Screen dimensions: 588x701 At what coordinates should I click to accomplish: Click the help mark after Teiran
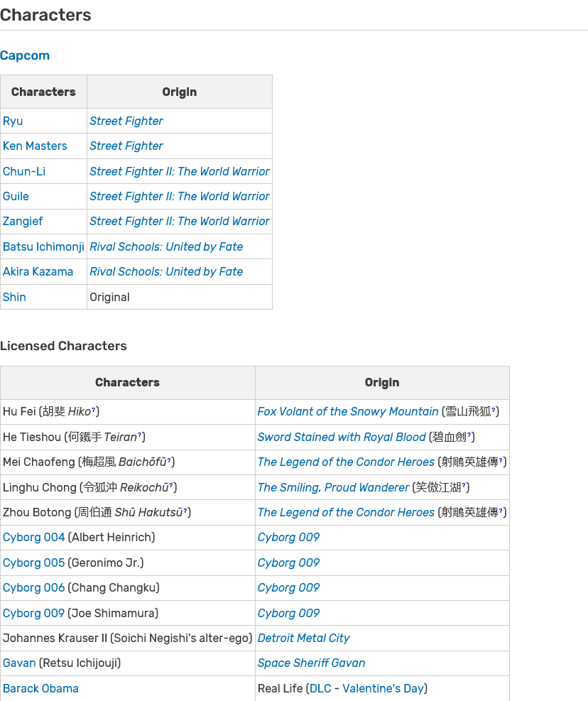[x=139, y=435]
